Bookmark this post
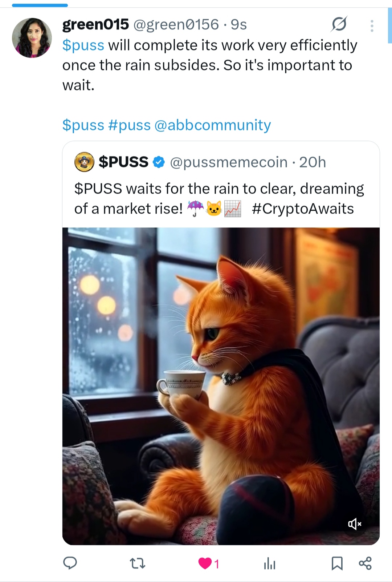The image size is (392, 582). point(337,563)
